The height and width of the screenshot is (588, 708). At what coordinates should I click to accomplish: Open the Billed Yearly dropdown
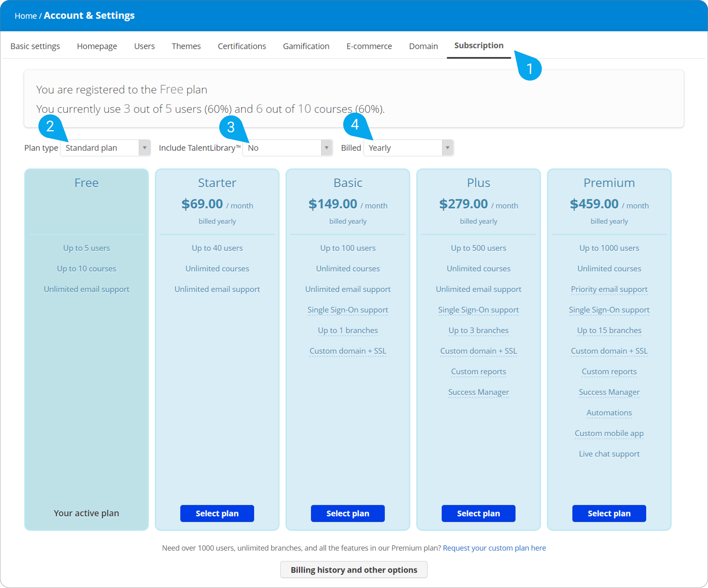pos(409,148)
